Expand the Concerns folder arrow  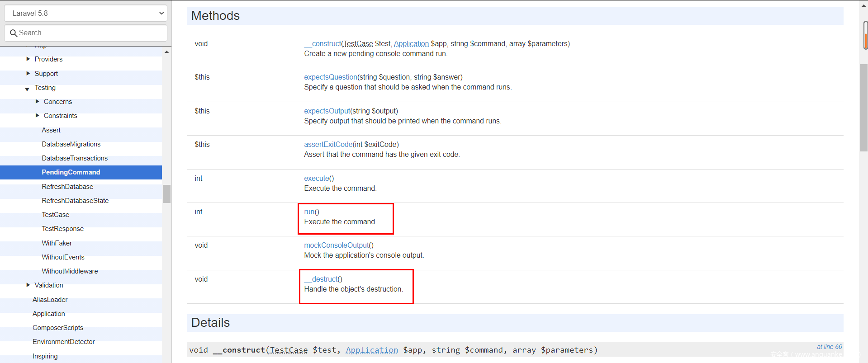tap(37, 102)
